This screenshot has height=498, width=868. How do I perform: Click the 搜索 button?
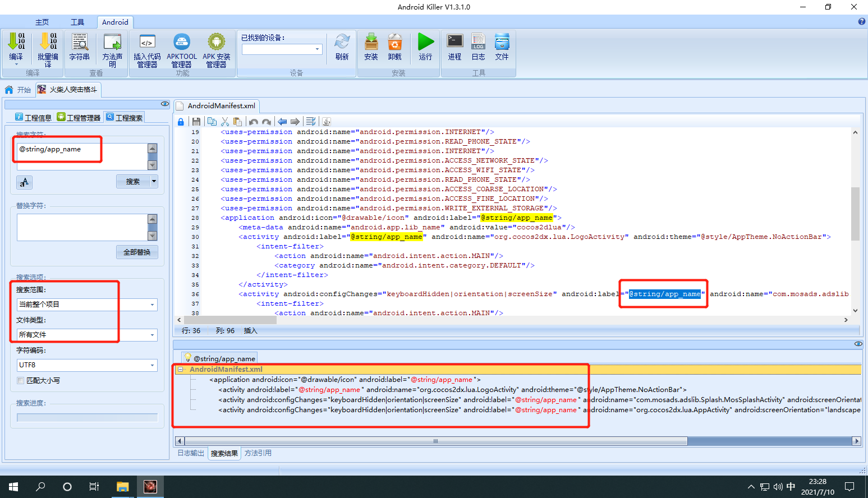pyautogui.click(x=133, y=181)
